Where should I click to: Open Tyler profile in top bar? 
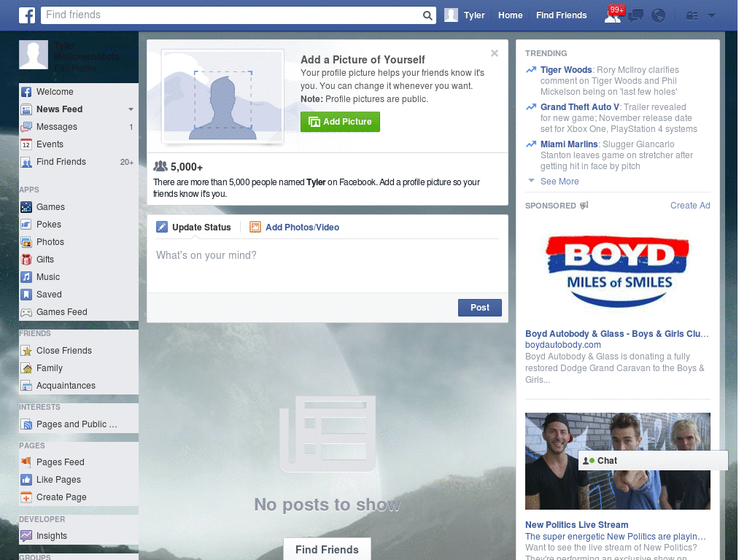pyautogui.click(x=465, y=15)
